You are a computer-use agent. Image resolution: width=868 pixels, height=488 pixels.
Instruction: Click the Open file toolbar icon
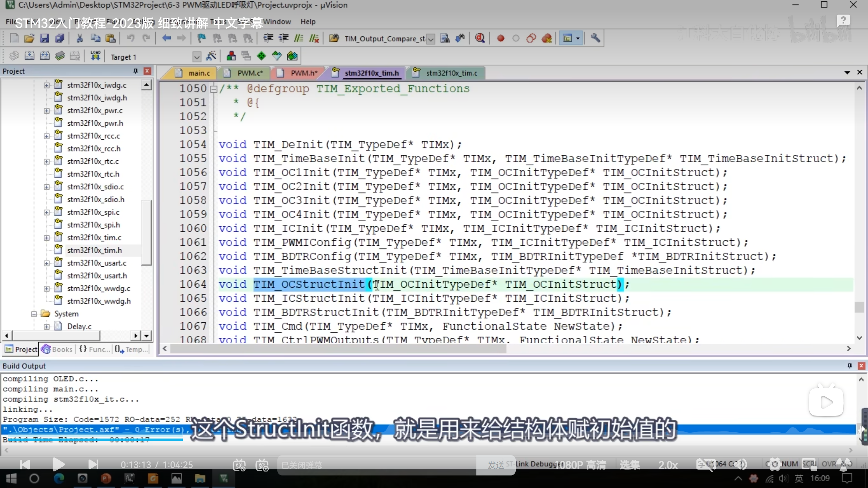(29, 38)
